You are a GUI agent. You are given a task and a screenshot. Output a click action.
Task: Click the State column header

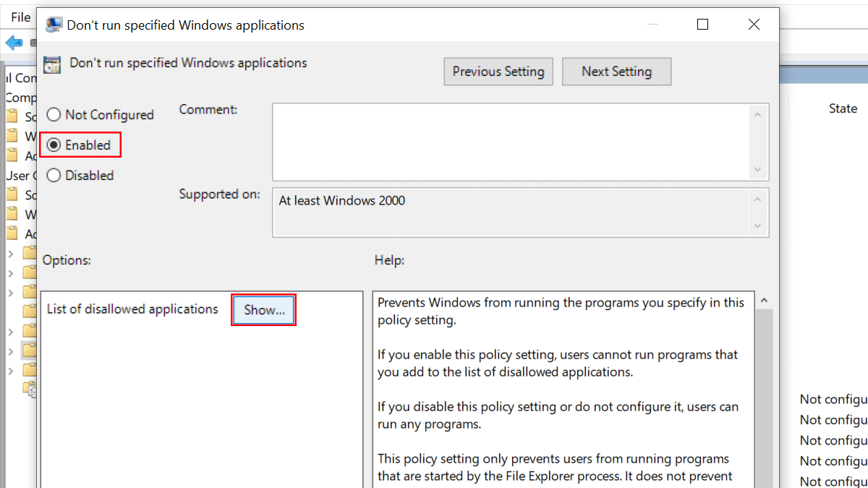[843, 108]
